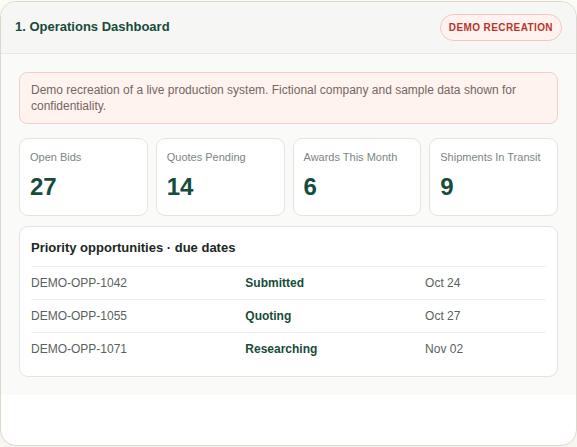Select the Quotes Pending label
The width and height of the screenshot is (577, 447).
[x=206, y=157]
